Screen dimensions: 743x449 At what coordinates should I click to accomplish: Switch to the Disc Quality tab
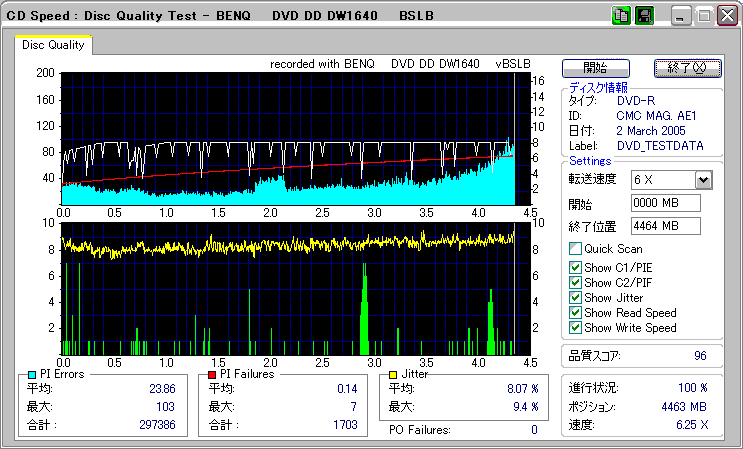tap(53, 45)
